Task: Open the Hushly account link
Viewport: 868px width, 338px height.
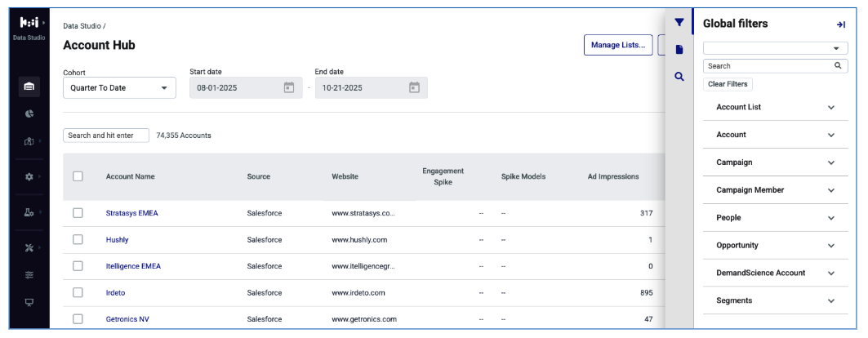Action: click(x=118, y=240)
